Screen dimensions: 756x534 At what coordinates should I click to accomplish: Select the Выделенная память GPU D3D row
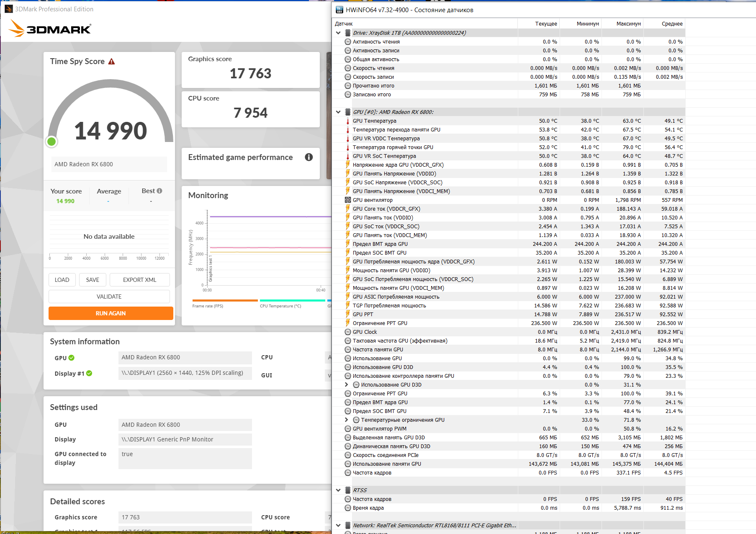pos(509,437)
